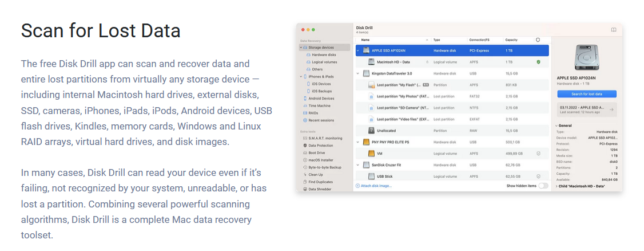Screen dimensions: 644x251
Task: Click the macOS Installer icon
Action: [x=305, y=160]
